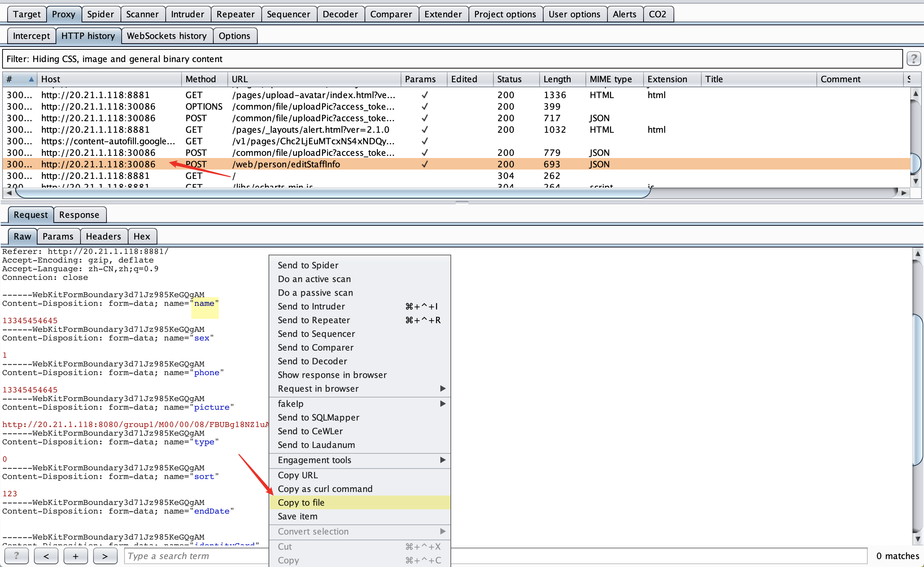Click history table scroll up arrow
The width and height of the screenshot is (924, 567).
coord(916,94)
